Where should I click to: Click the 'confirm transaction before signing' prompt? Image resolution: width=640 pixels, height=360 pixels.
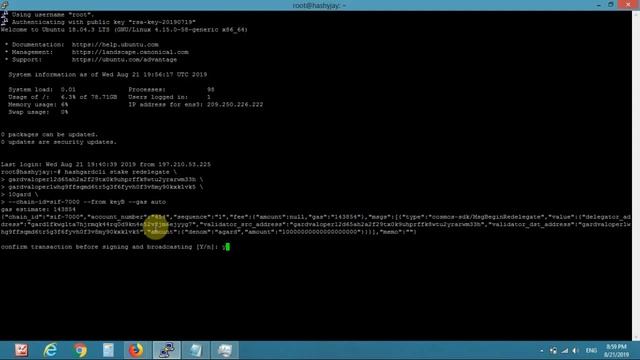109,247
